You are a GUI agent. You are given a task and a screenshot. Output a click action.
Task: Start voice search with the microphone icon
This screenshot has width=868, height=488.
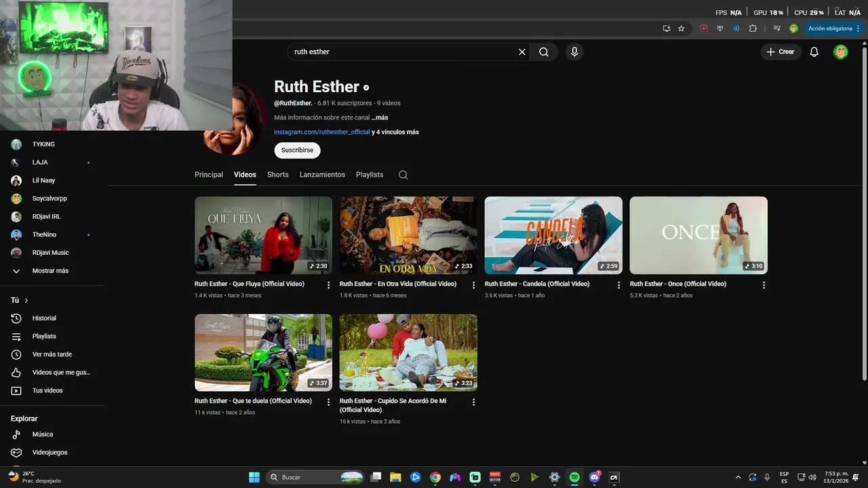tap(574, 52)
